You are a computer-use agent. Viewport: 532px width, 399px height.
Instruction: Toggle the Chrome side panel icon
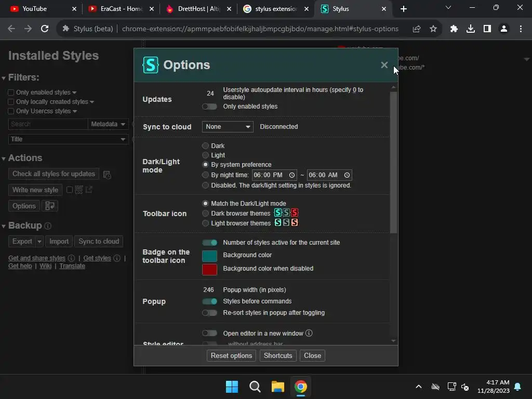487,29
